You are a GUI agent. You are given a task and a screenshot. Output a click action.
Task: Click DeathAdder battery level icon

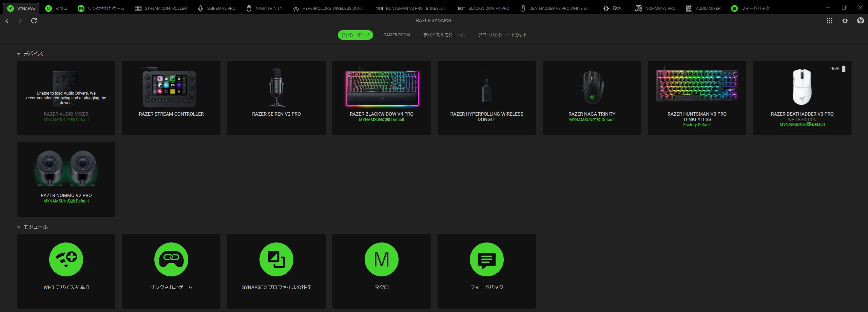pos(844,69)
